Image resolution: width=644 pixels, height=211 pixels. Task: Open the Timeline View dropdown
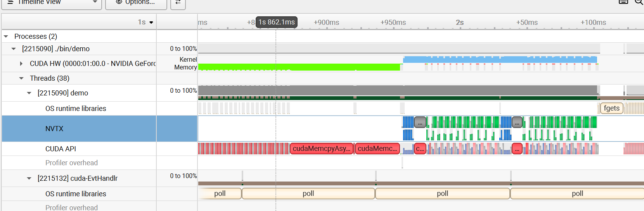coord(52,2)
